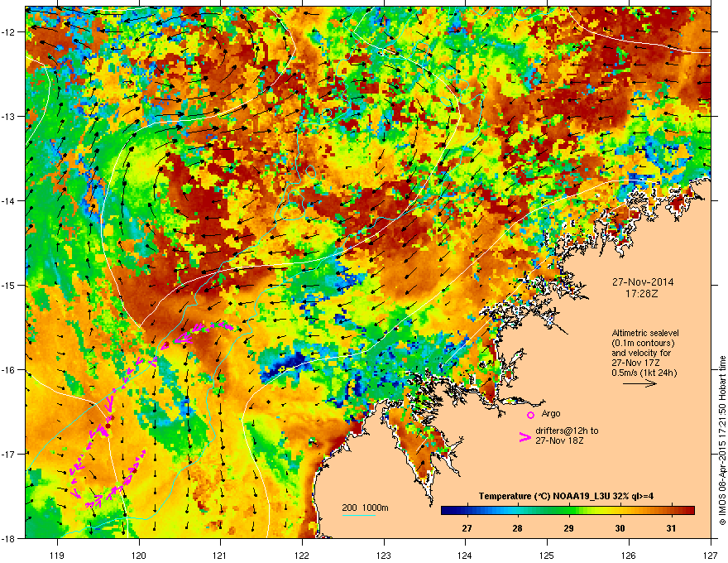Click the latitude axis label -15

8,285
